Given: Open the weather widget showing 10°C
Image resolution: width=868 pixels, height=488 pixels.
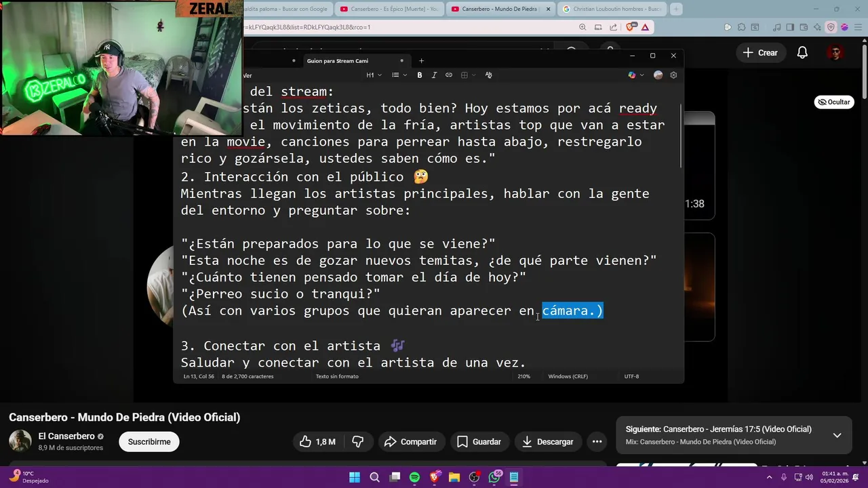Looking at the screenshot, I should (31, 477).
